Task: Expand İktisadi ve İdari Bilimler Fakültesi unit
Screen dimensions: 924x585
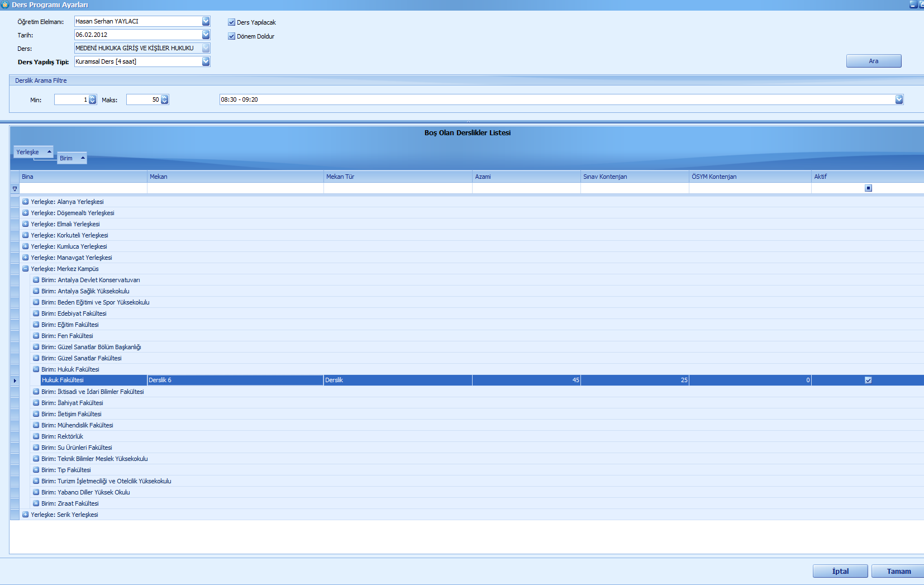Action: click(36, 392)
